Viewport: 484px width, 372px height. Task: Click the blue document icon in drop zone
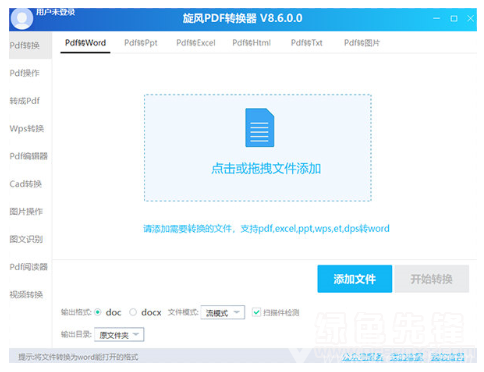260,127
